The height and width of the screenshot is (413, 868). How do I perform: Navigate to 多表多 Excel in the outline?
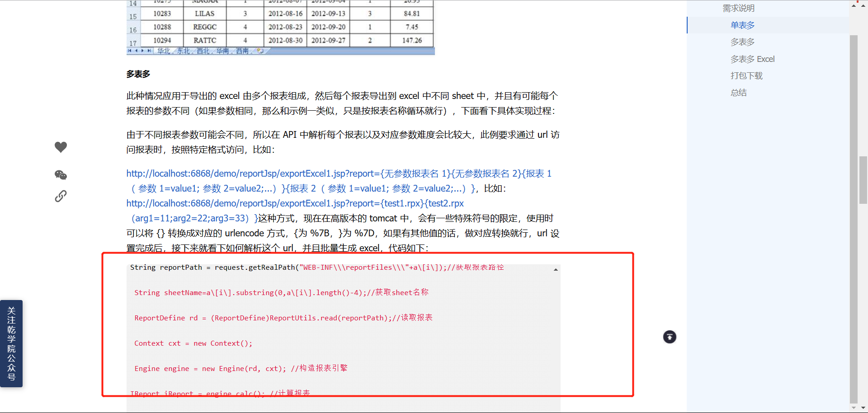(752, 59)
